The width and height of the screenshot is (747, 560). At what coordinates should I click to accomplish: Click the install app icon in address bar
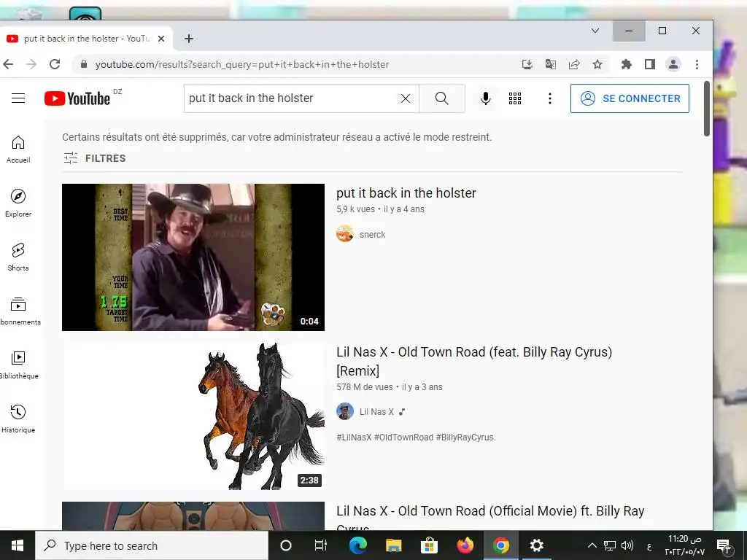pyautogui.click(x=527, y=64)
